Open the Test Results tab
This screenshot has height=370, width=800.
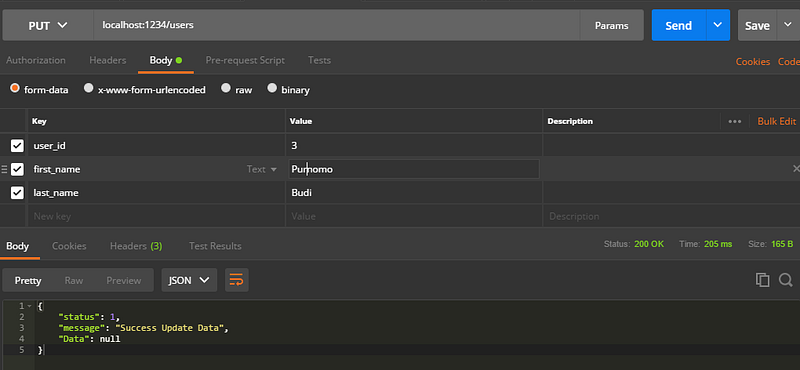tap(215, 246)
